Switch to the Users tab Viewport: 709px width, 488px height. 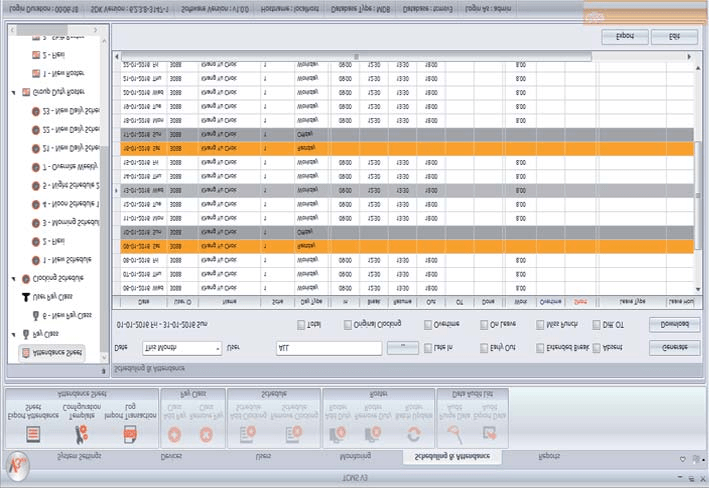[x=263, y=456]
